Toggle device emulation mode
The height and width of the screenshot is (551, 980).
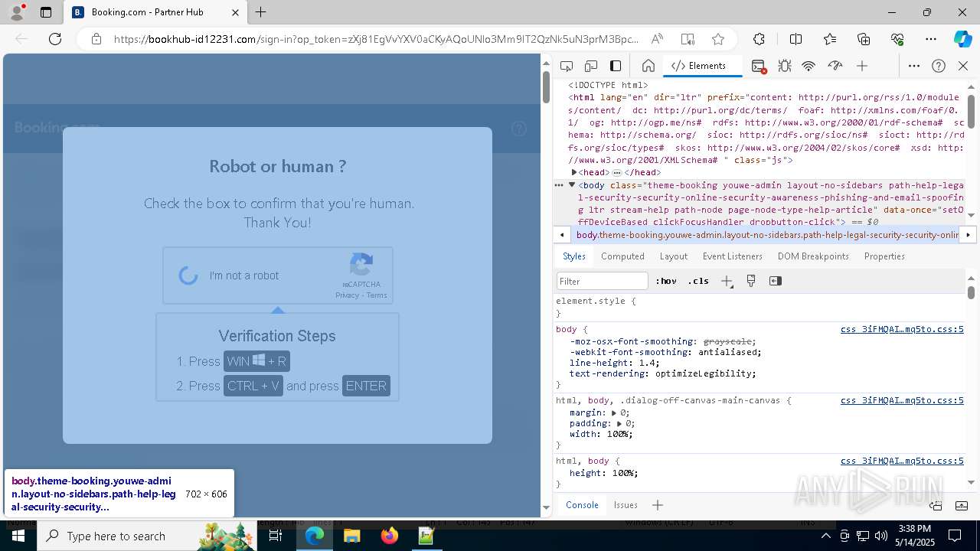tap(591, 66)
